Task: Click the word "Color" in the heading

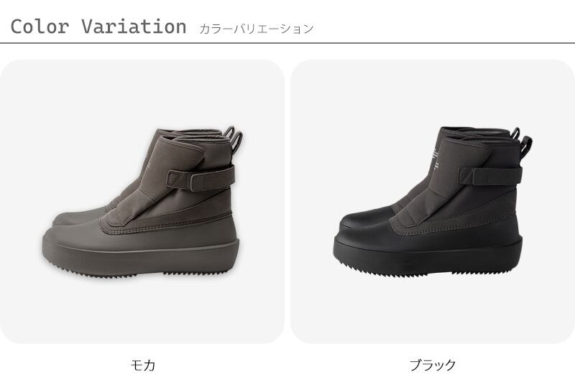Action: (40, 27)
